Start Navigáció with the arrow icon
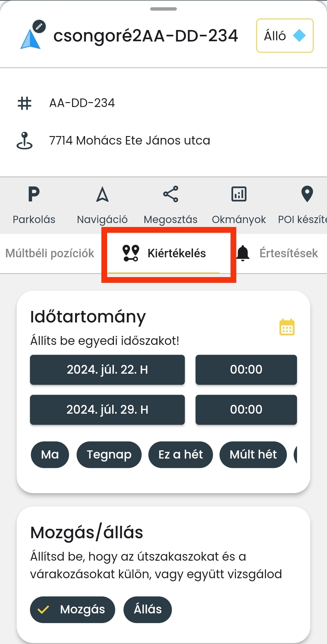This screenshot has height=644, width=327. tap(102, 194)
